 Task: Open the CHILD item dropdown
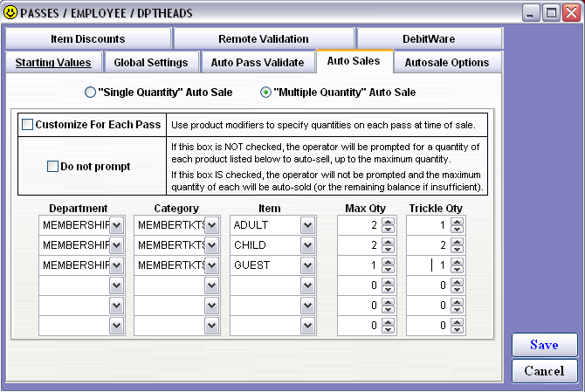pyautogui.click(x=308, y=245)
